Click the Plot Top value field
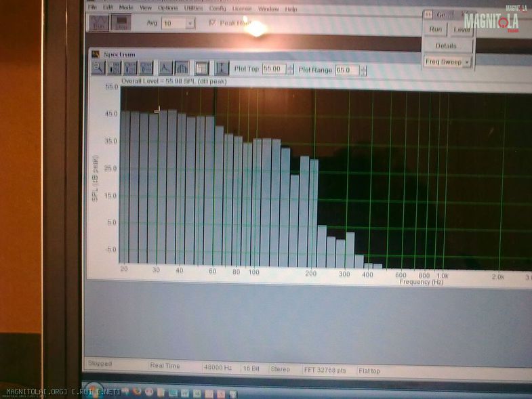 pos(273,70)
